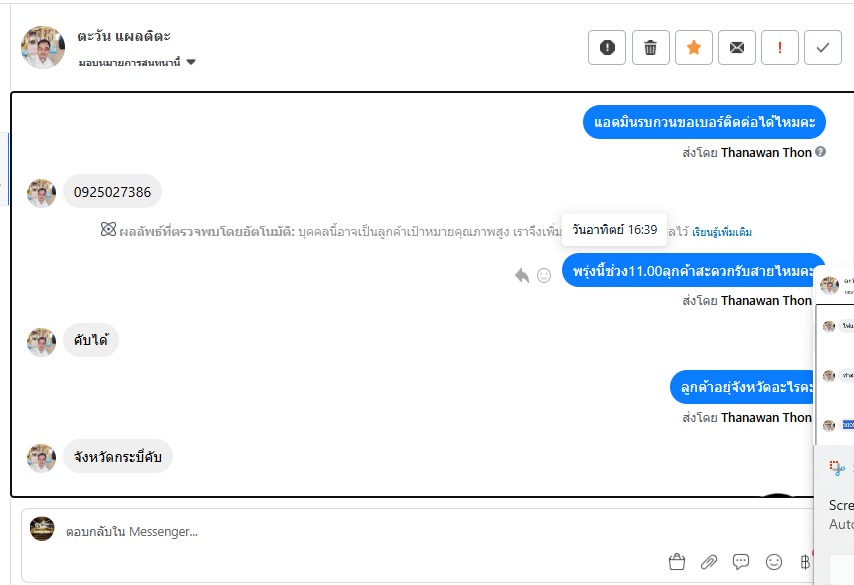Open ตะวัน แผลติตะ contact name

122,36
